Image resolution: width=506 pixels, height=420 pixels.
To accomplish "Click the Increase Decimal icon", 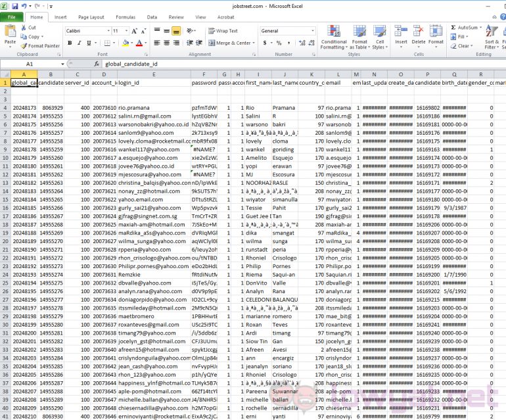I will click(302, 43).
